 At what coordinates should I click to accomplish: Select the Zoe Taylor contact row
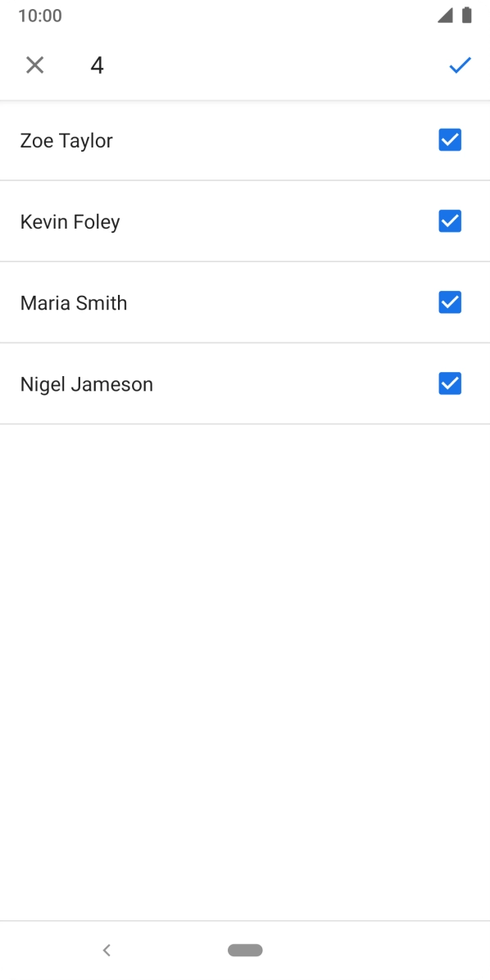pyautogui.click(x=245, y=140)
